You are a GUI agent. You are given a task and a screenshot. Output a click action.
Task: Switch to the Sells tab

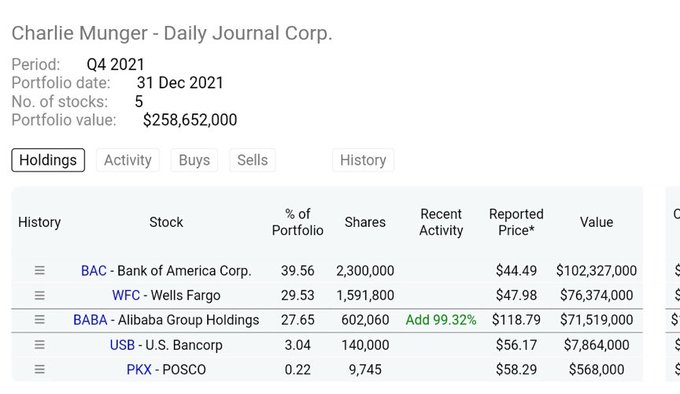[252, 160]
